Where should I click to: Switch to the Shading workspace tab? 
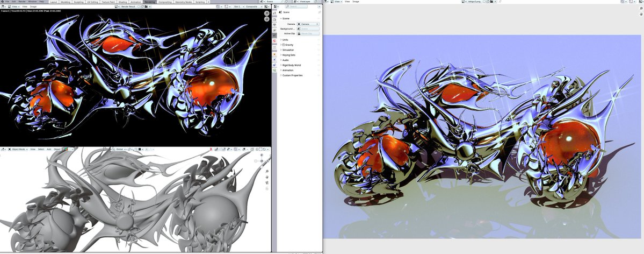(123, 2)
